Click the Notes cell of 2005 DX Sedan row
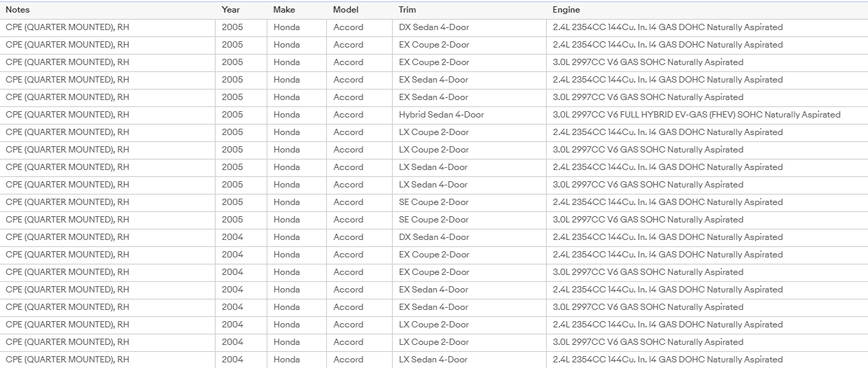 [108, 27]
